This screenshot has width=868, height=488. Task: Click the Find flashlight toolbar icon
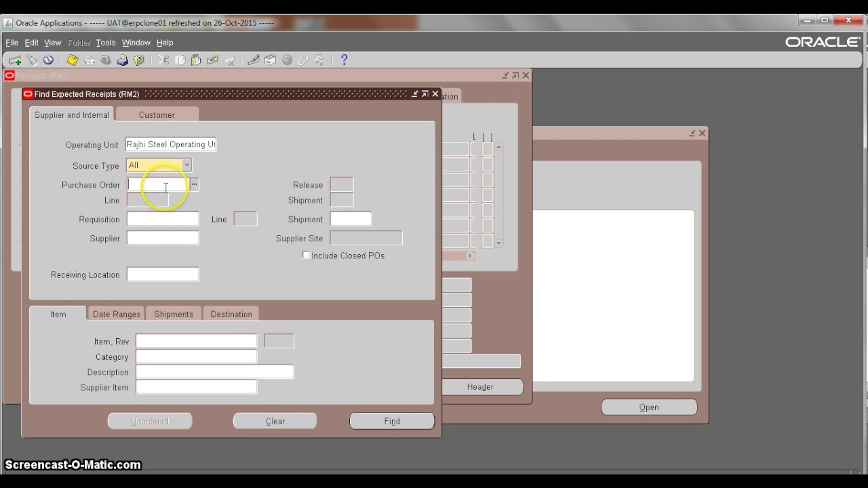pos(31,60)
